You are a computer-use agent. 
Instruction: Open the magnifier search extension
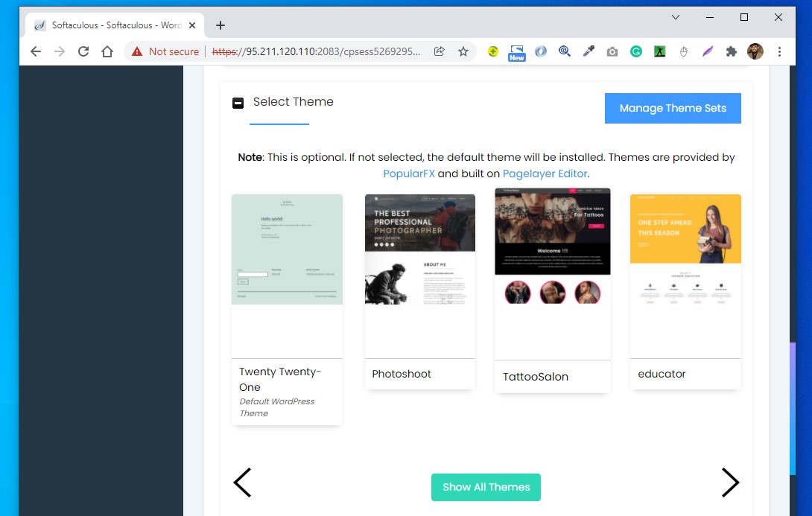point(564,51)
